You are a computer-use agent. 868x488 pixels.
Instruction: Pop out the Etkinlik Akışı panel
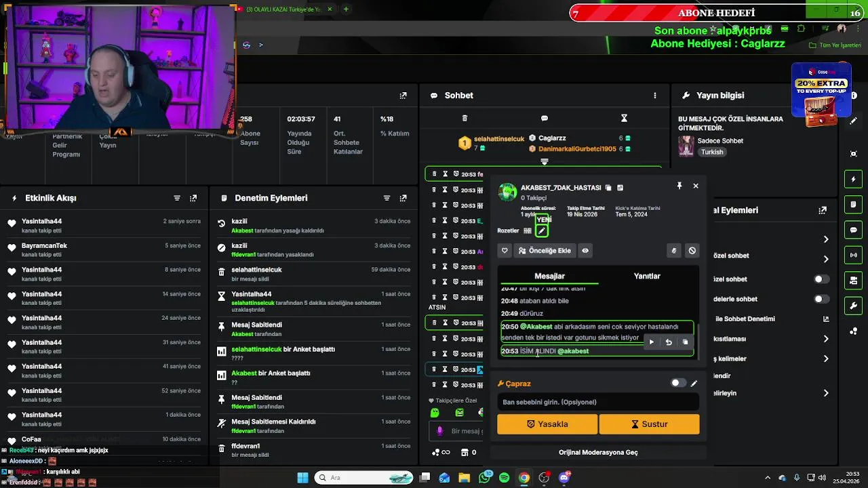193,198
